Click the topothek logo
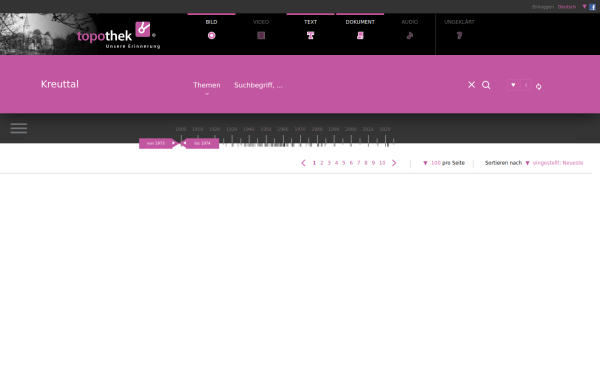The image size is (600, 375). tap(118, 35)
